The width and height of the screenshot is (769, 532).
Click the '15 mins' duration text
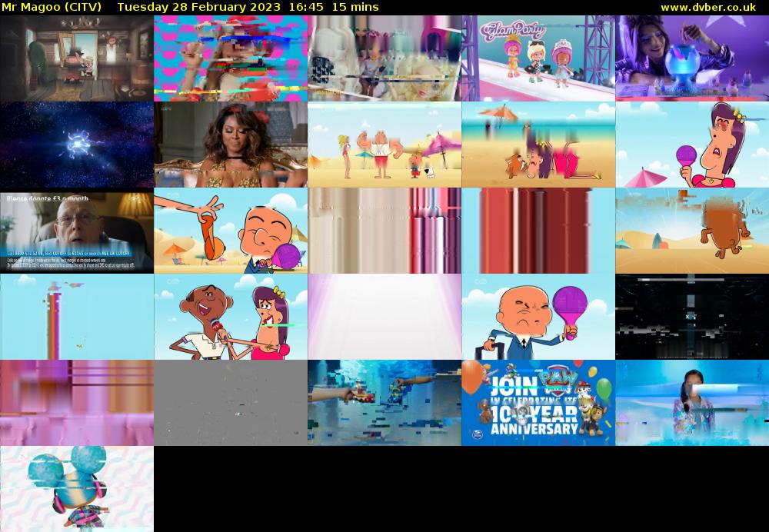point(355,7)
